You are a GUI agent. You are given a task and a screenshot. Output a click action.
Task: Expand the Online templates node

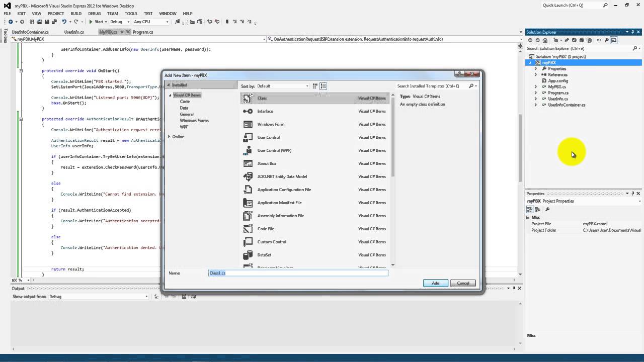pyautogui.click(x=170, y=137)
